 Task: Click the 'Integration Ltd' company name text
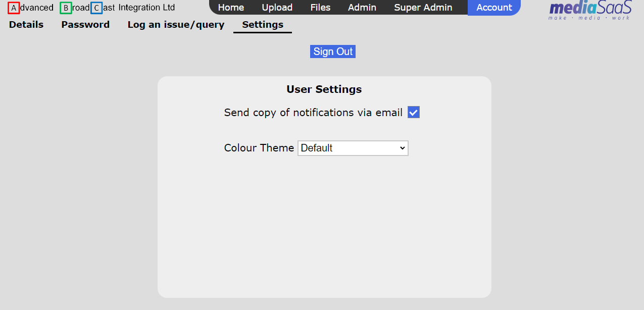coord(146,8)
